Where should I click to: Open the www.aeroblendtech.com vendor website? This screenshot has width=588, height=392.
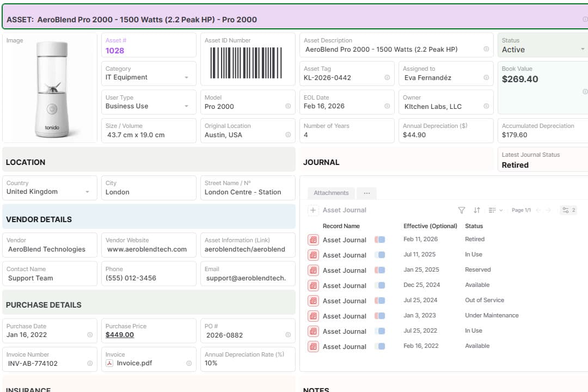click(x=147, y=249)
